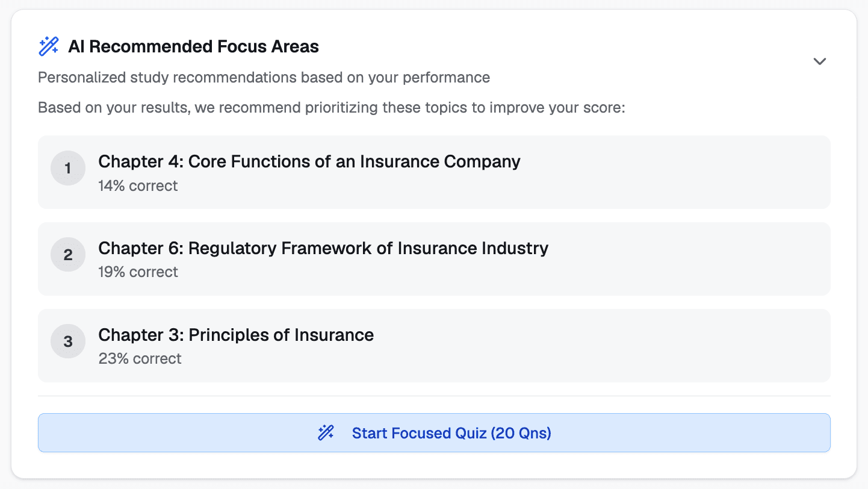The image size is (868, 489).
Task: Select the Chapter 3: Principles of Insurance card
Action: (x=435, y=345)
